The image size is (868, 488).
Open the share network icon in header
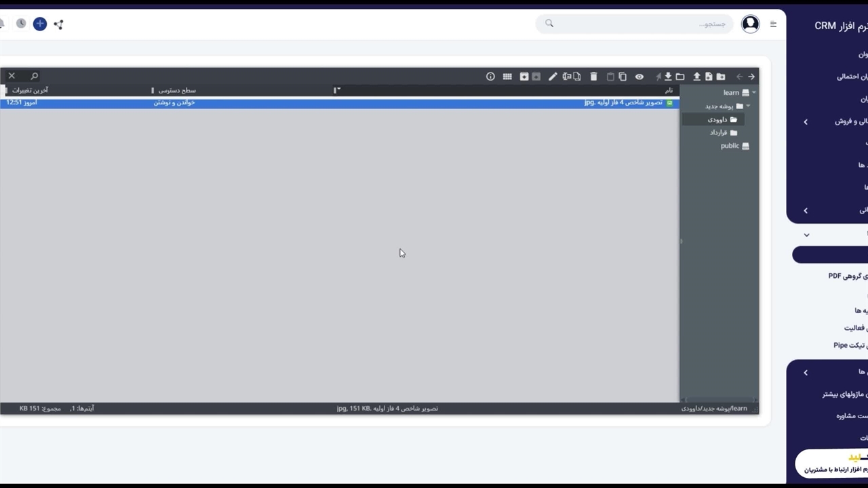[58, 24]
